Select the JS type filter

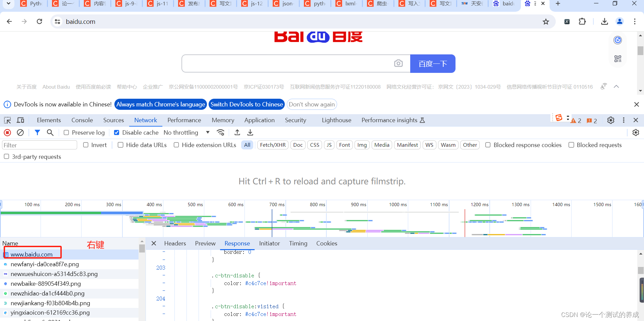coord(329,145)
